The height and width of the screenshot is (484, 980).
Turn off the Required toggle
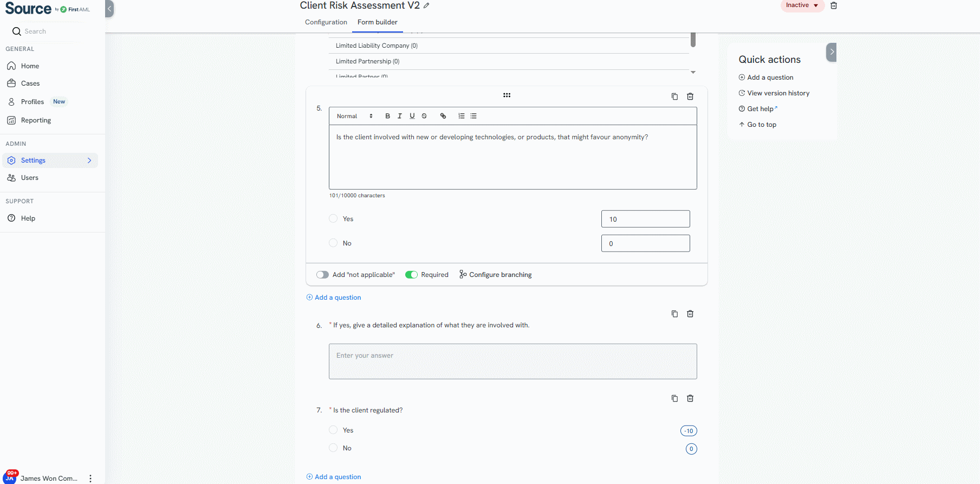pos(411,275)
